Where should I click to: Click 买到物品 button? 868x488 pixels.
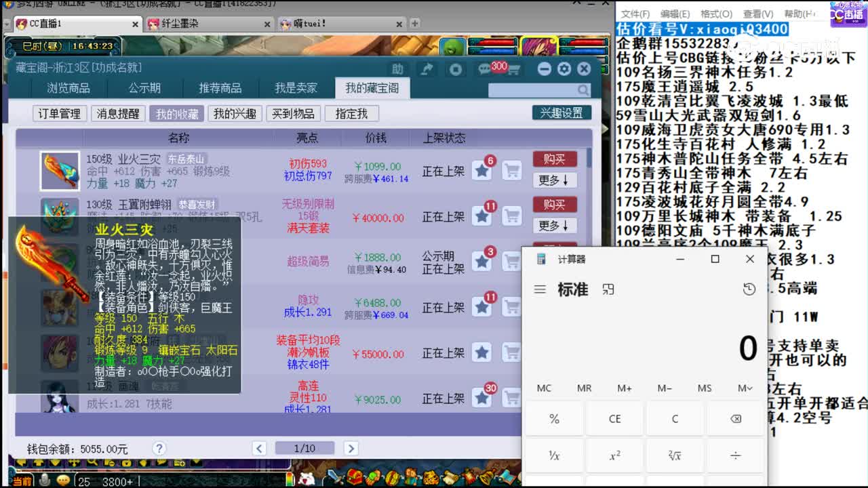coord(293,113)
